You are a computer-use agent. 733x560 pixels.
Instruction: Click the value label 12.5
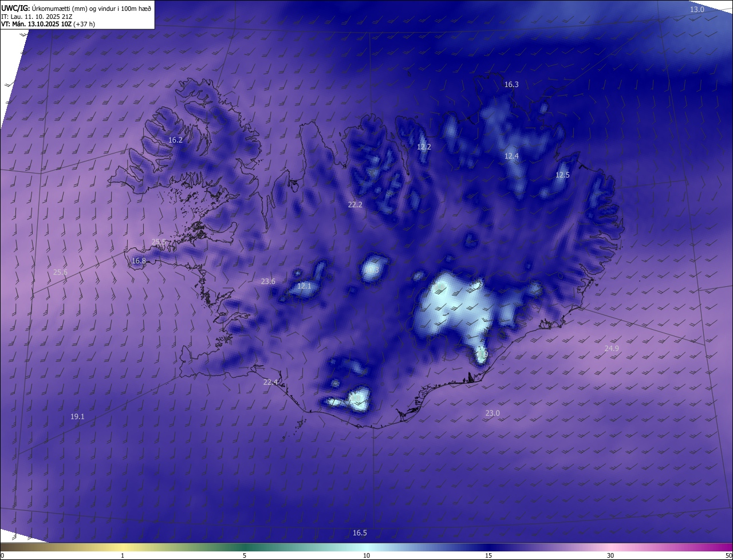click(x=562, y=175)
